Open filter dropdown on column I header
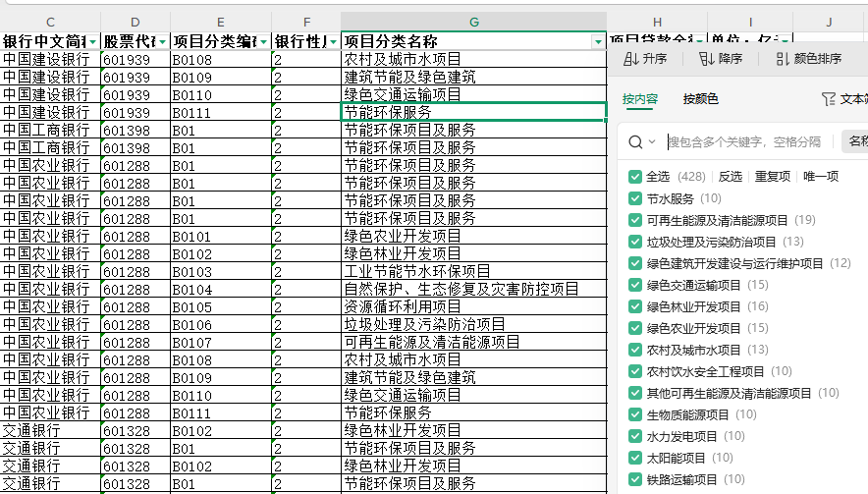The width and height of the screenshot is (868, 494). coord(786,40)
